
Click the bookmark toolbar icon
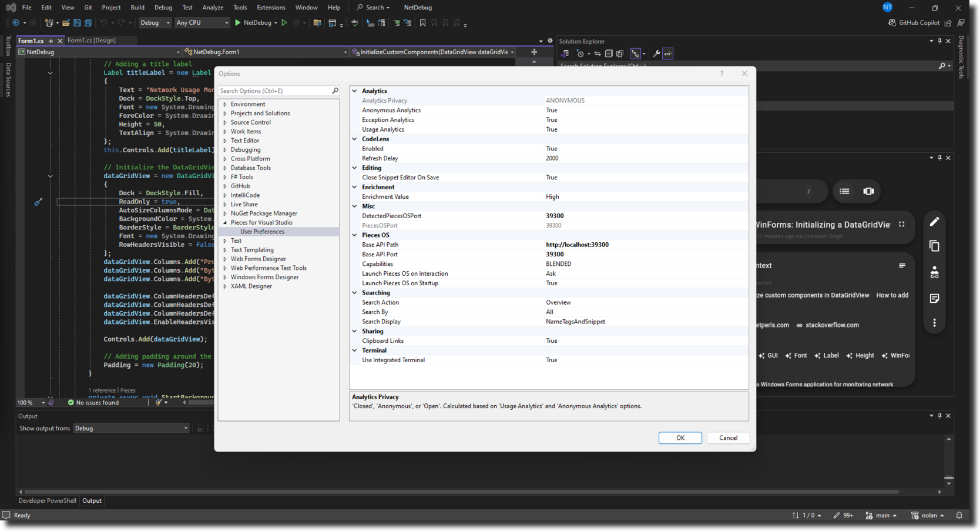pos(422,23)
